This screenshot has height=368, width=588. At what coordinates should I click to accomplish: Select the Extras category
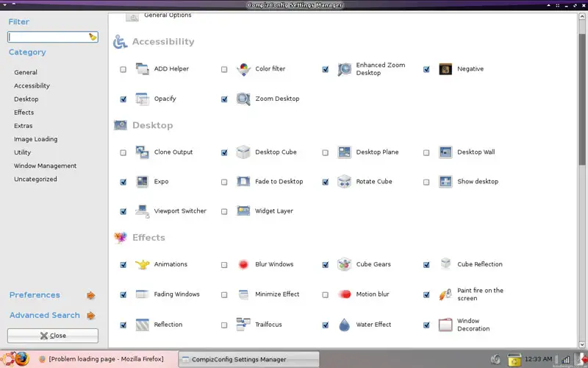(x=24, y=126)
